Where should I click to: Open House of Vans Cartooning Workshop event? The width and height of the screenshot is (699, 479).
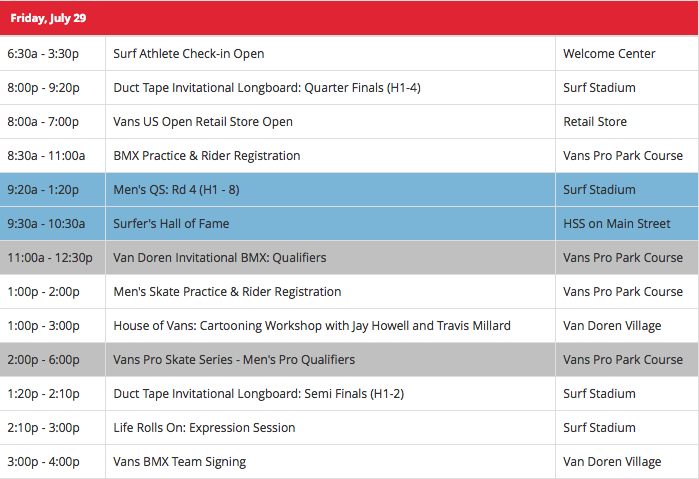point(311,326)
